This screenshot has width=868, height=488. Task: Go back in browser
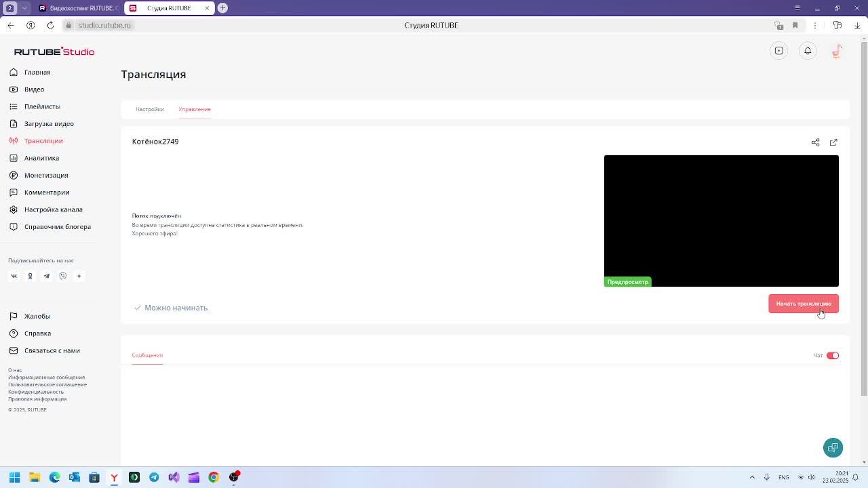coord(11,25)
